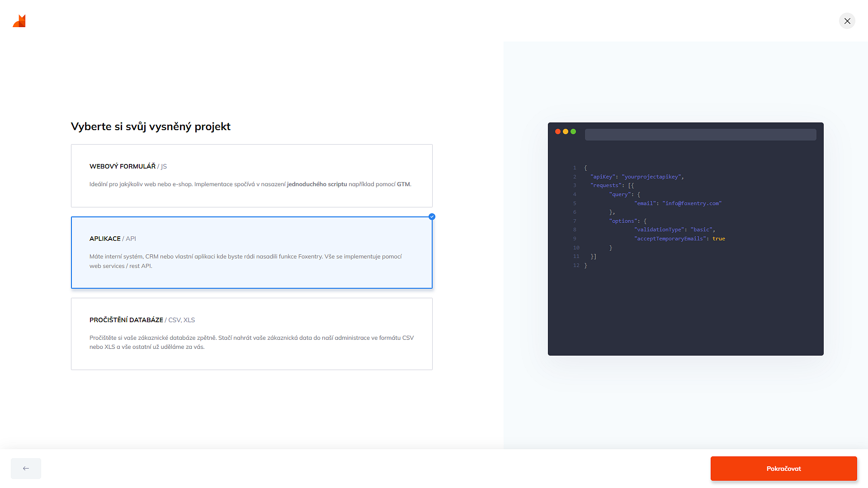Viewport: 868px width, 488px height.
Task: Select the Aplikace / API card
Action: click(x=251, y=253)
